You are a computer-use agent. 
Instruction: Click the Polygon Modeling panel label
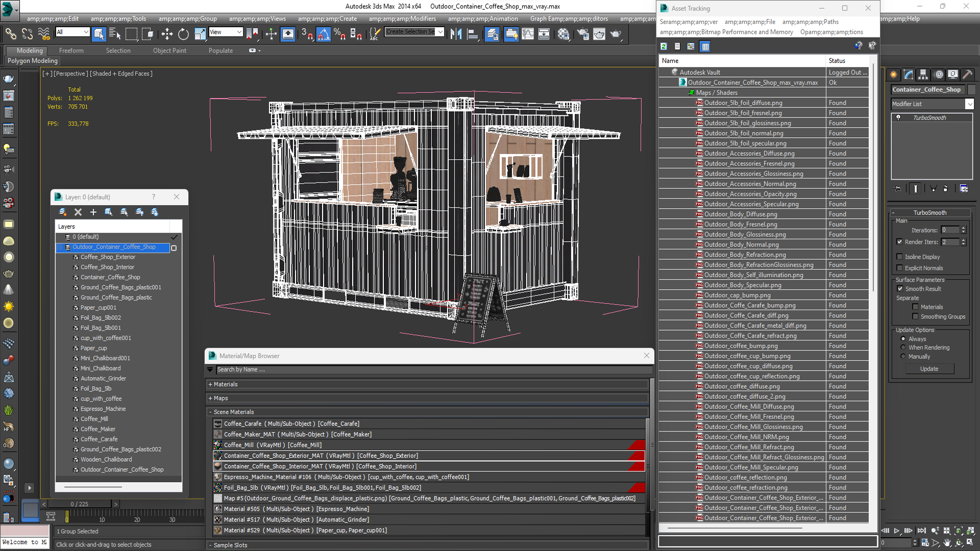(33, 61)
